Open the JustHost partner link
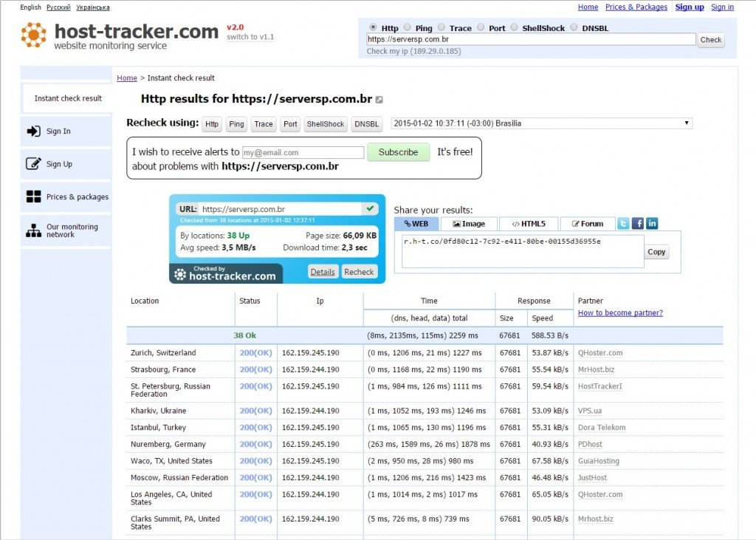Viewport: 756px width, 540px height. pyautogui.click(x=593, y=478)
